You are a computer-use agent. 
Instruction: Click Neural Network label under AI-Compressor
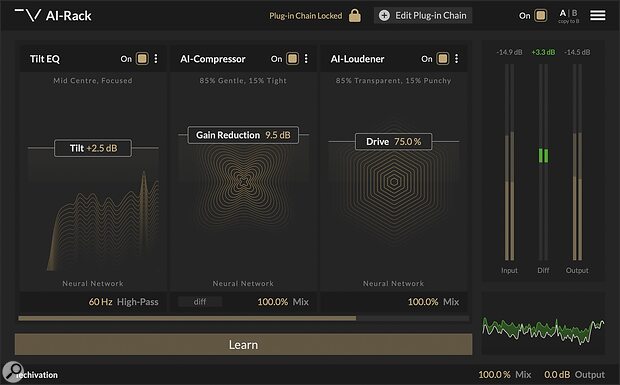[x=243, y=283]
